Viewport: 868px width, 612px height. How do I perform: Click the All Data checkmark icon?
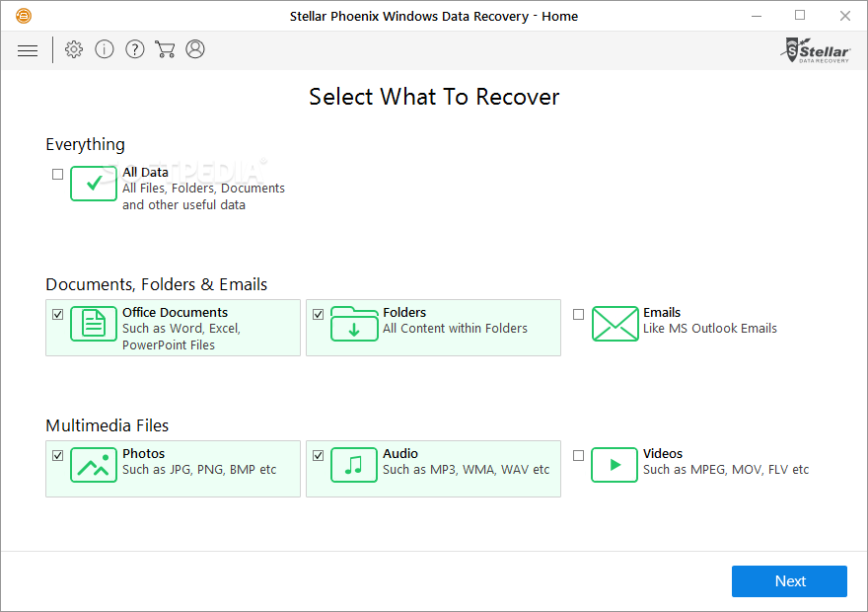coord(94,184)
